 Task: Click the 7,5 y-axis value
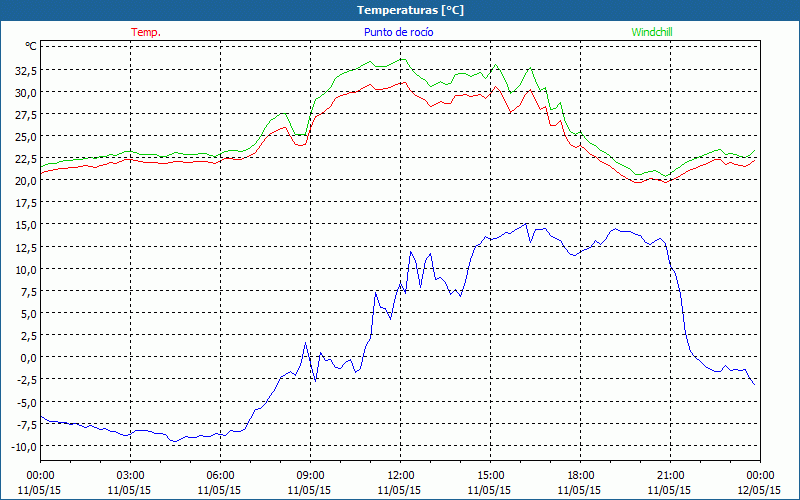tap(28, 291)
